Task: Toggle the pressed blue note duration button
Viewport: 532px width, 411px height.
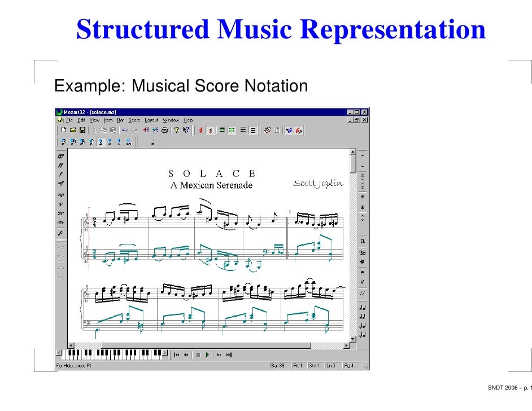Action: coord(101,142)
